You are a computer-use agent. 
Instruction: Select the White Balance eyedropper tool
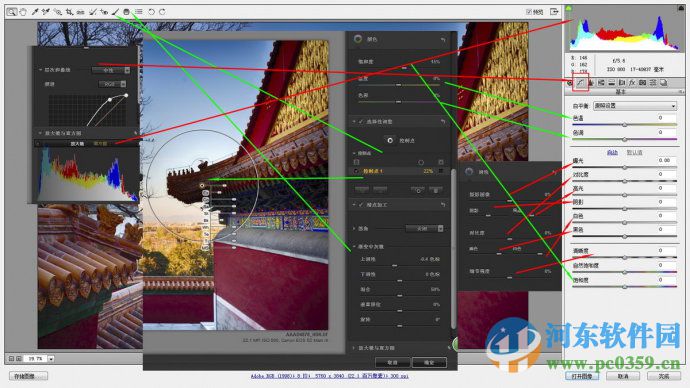coord(35,12)
